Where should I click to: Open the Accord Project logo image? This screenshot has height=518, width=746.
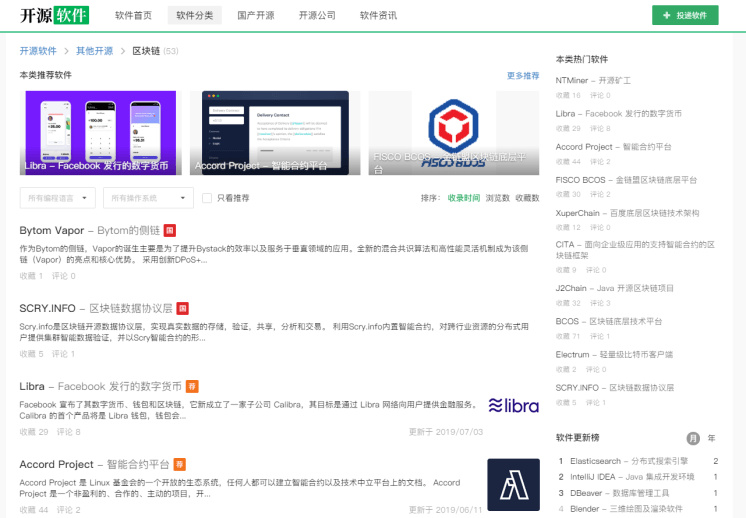[x=513, y=484]
